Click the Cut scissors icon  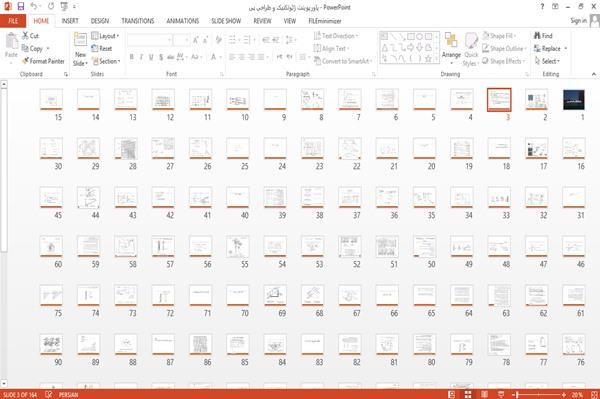click(25, 36)
